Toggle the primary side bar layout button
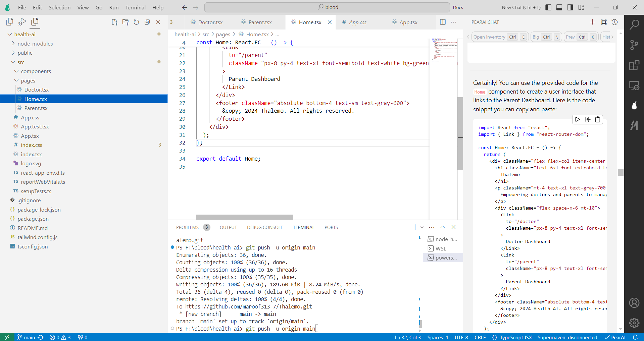This screenshot has width=644, height=341. (548, 7)
